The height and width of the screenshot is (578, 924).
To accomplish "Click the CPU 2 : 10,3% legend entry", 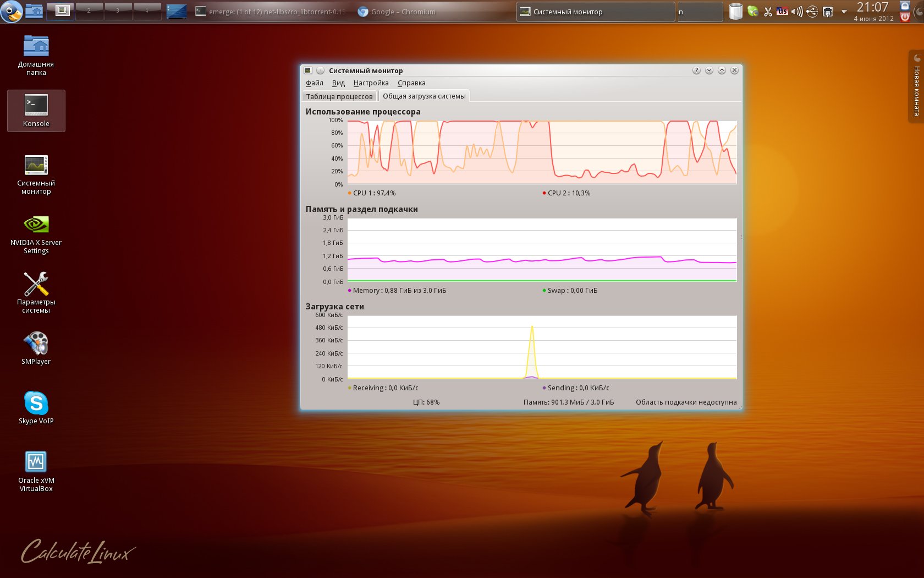I will coord(566,193).
